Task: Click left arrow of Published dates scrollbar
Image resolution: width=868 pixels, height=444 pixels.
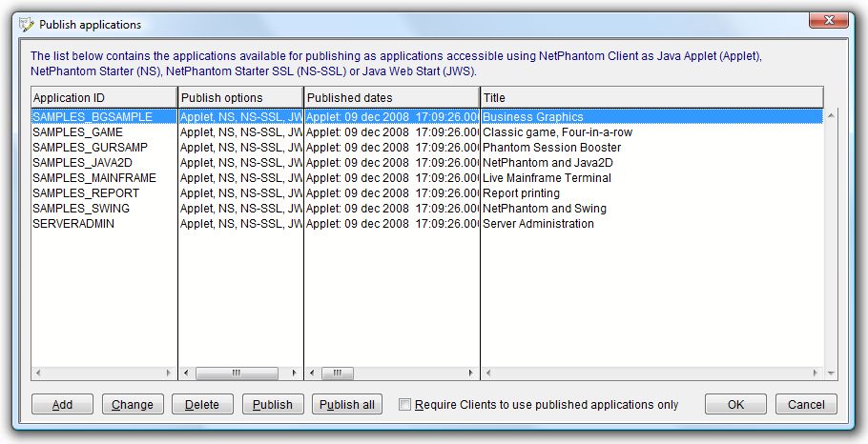Action: coord(313,373)
